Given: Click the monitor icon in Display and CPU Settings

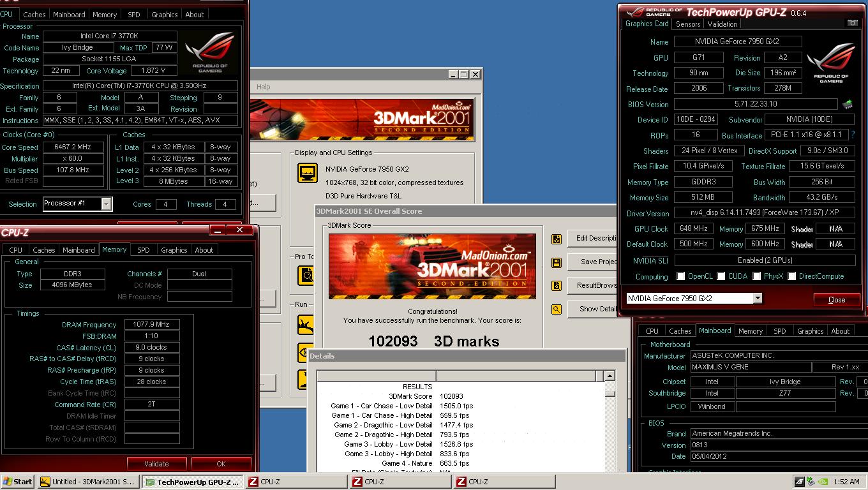Looking at the screenshot, I should pyautogui.click(x=308, y=173).
